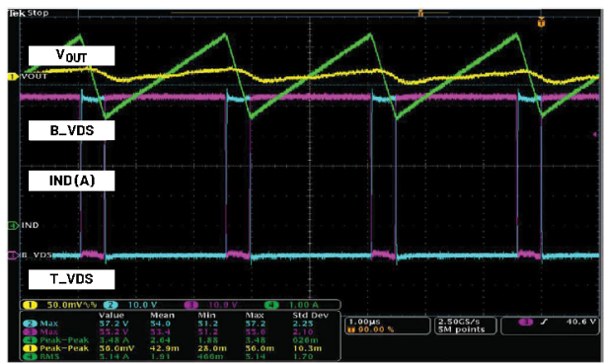606x364 pixels.
Task: Click the IND channel 4 ground marker
Action: [x=13, y=225]
